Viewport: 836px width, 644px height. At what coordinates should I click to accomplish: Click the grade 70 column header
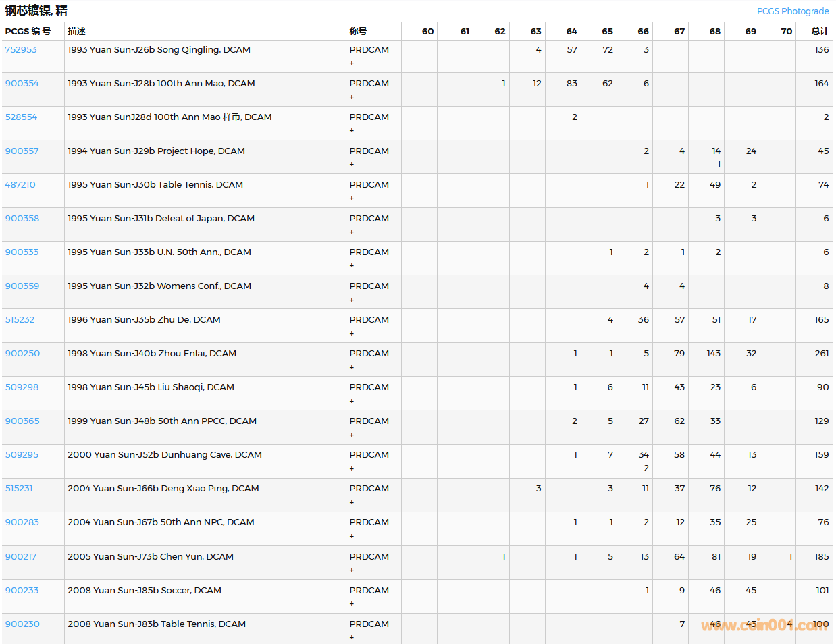point(786,31)
